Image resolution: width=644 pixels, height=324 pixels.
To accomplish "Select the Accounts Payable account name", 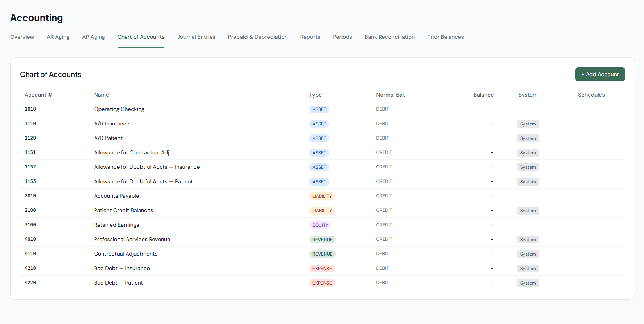I will [x=116, y=196].
